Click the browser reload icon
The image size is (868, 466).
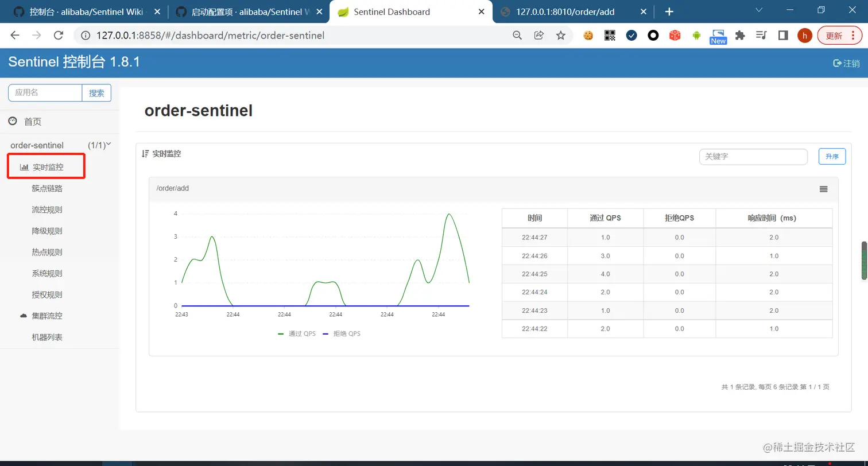(x=58, y=36)
